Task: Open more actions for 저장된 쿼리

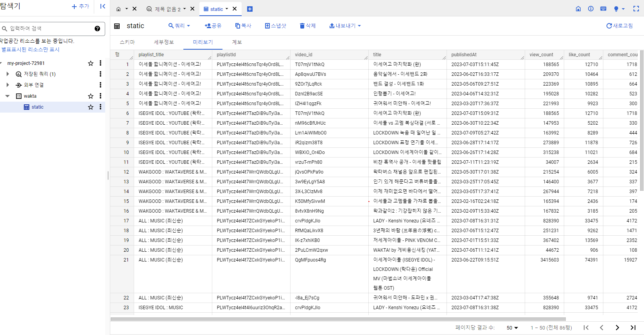Action: pyautogui.click(x=100, y=74)
